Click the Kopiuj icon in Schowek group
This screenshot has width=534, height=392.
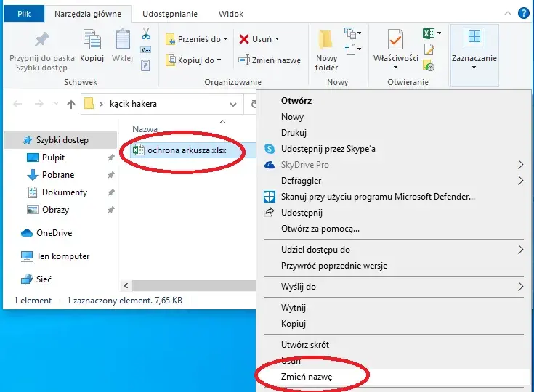click(x=92, y=39)
